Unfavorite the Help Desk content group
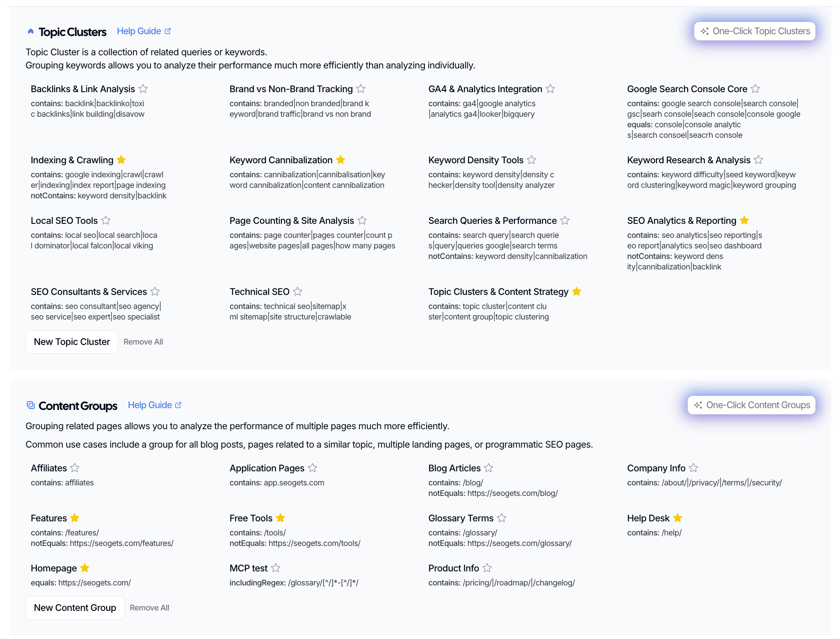 pyautogui.click(x=678, y=518)
